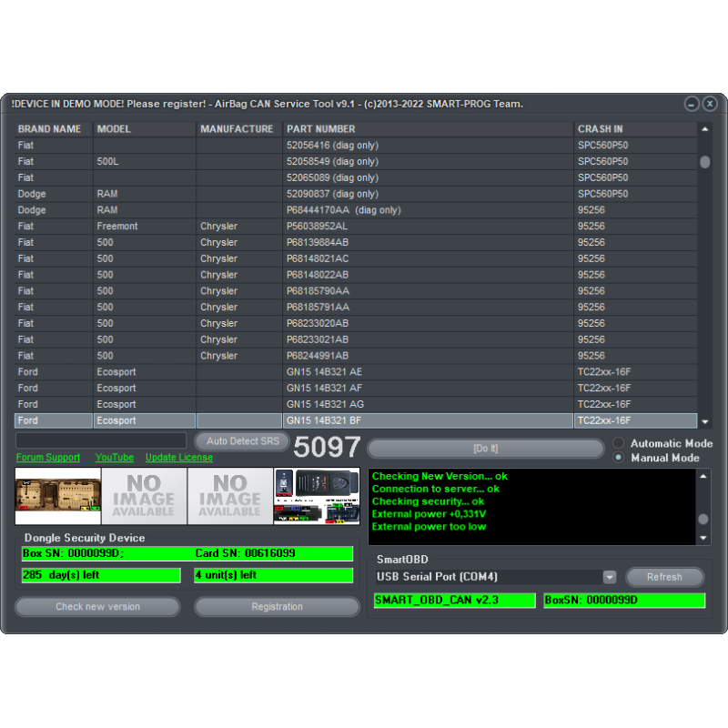The width and height of the screenshot is (728, 728).
Task: Open the programmer device photo thumbnail
Action: tap(317, 496)
